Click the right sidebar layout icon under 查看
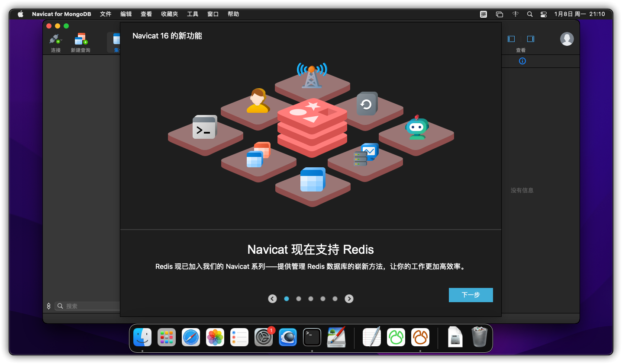622x364 pixels. pyautogui.click(x=531, y=38)
